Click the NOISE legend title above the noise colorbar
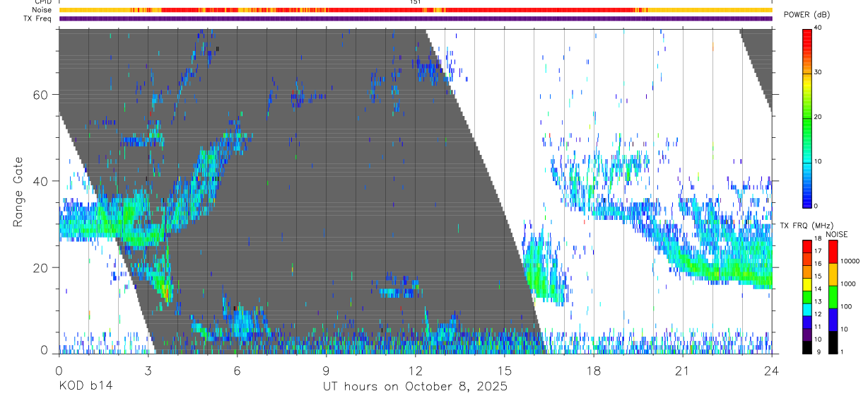Image resolution: width=868 pixels, height=401 pixels. coord(837,234)
